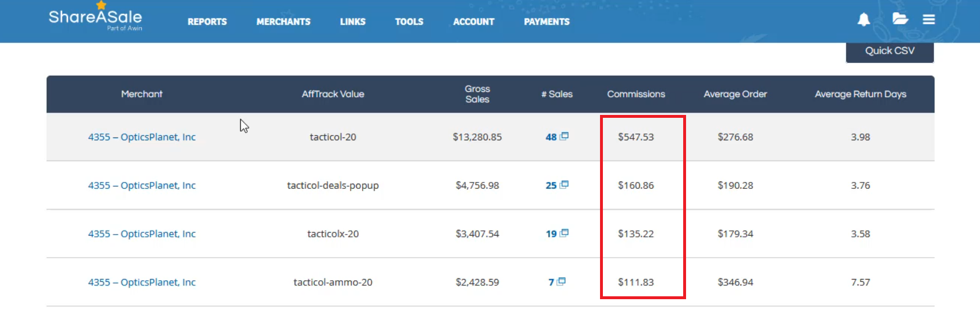The height and width of the screenshot is (309, 980).
Task: Open sales detail popup icon for tacticol-deals-popup
Action: pos(564,185)
